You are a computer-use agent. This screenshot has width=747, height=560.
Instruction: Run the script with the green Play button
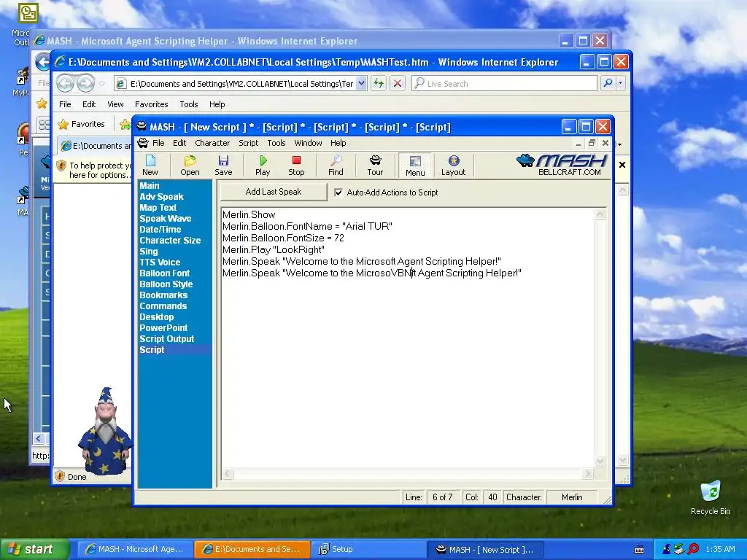coord(263,166)
